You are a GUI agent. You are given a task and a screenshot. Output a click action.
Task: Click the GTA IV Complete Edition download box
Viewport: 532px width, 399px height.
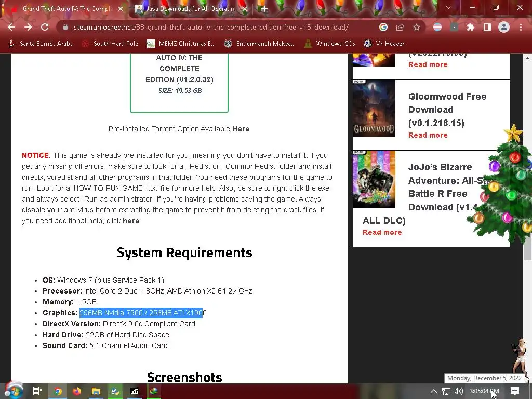pos(179,83)
